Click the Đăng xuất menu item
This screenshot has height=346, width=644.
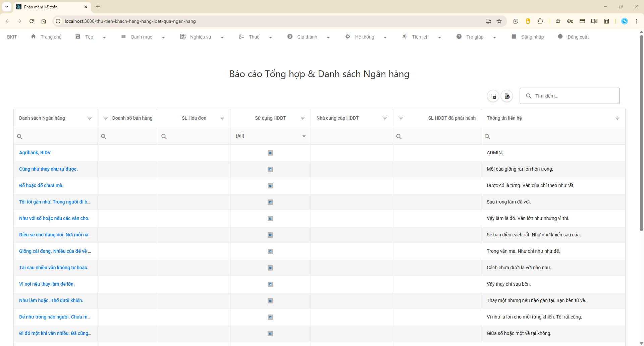578,37
